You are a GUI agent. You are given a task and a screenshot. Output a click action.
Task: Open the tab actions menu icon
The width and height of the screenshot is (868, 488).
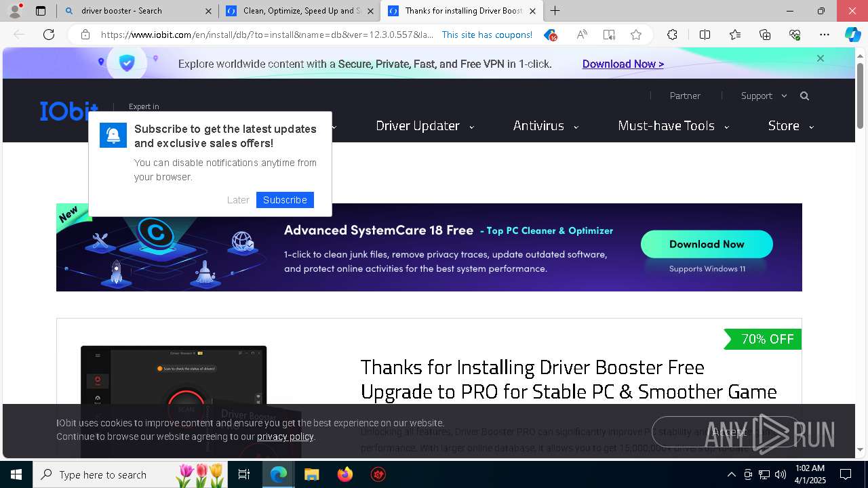point(41,11)
